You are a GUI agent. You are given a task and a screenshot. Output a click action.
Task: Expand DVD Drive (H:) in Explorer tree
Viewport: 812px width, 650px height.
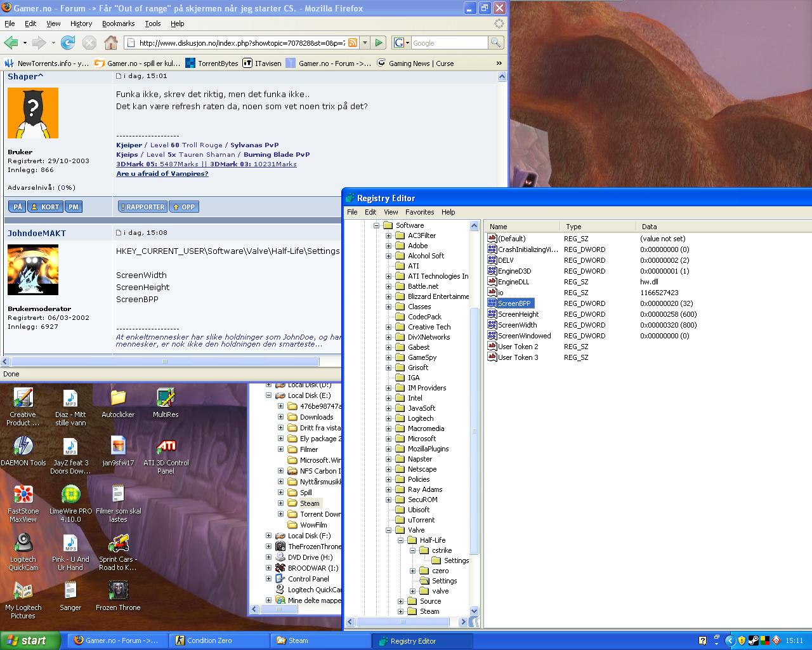coord(268,557)
